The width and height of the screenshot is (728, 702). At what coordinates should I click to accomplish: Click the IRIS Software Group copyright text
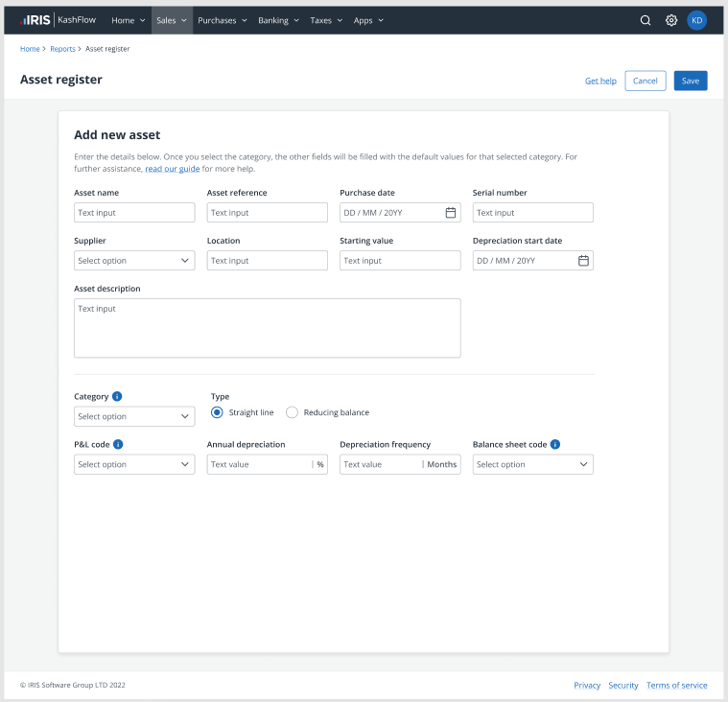coord(73,685)
